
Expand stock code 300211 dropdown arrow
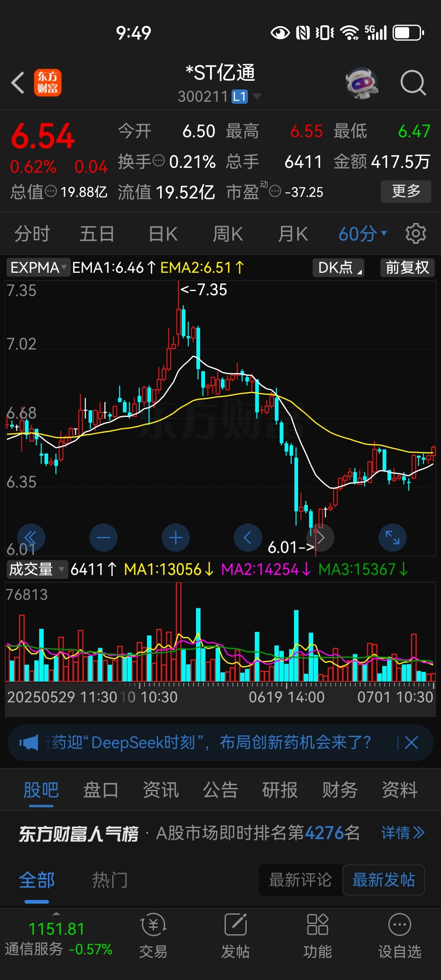[257, 96]
